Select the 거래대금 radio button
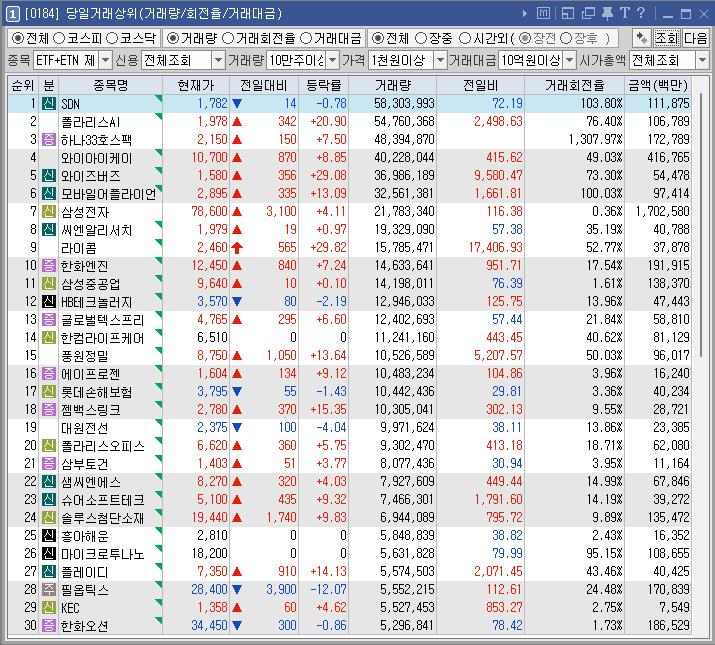This screenshot has width=715, height=645. 306,38
